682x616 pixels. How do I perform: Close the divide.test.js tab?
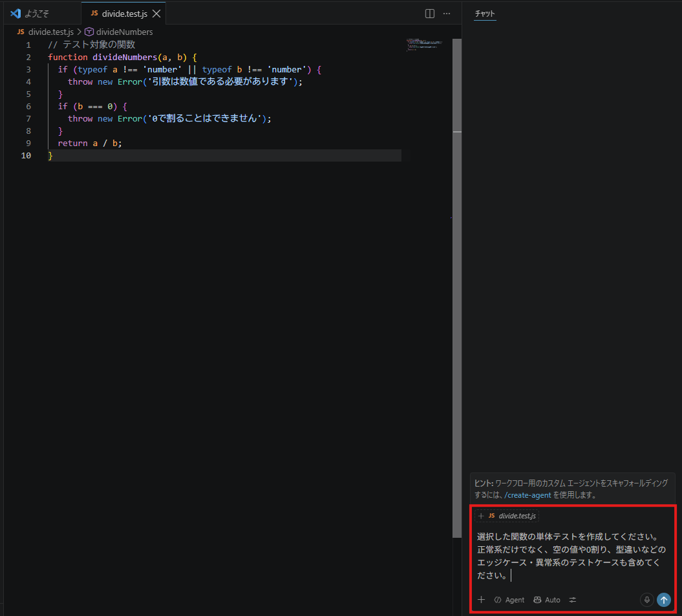point(156,14)
